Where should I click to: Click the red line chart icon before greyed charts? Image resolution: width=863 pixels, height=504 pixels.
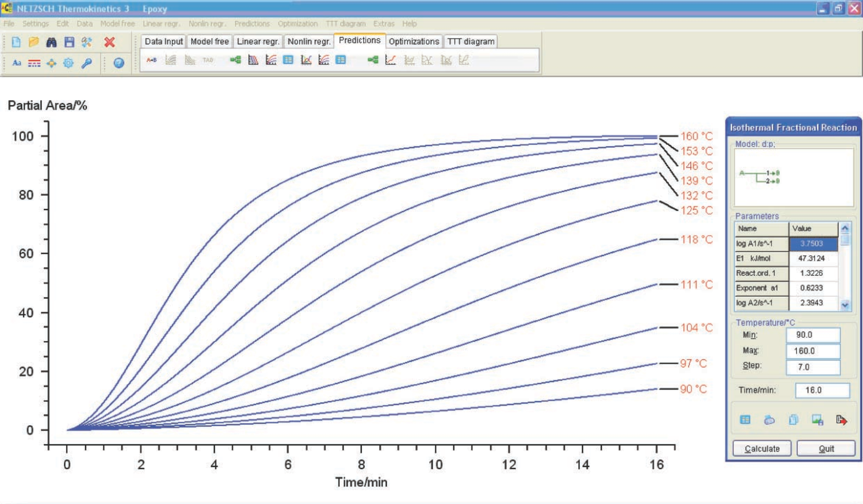coord(391,60)
